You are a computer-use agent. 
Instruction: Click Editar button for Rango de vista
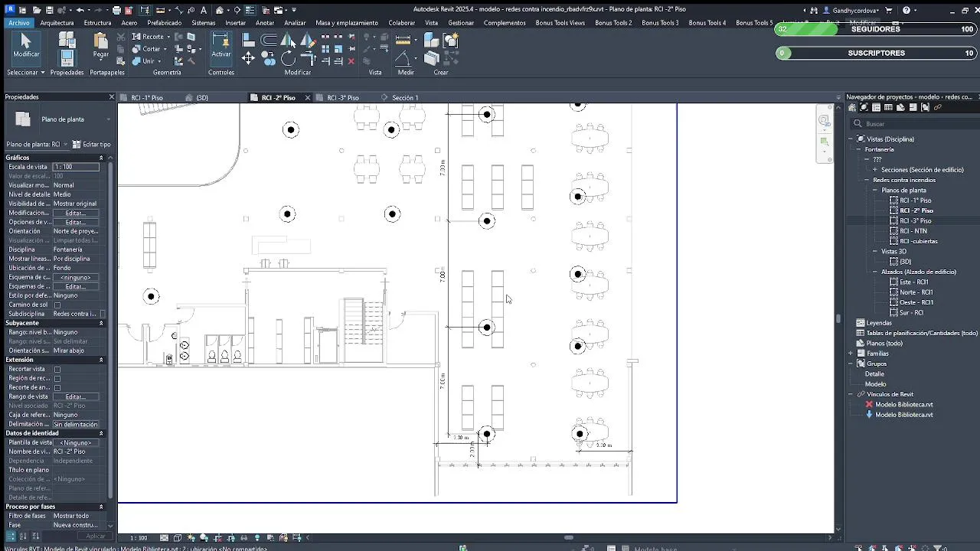(x=75, y=396)
